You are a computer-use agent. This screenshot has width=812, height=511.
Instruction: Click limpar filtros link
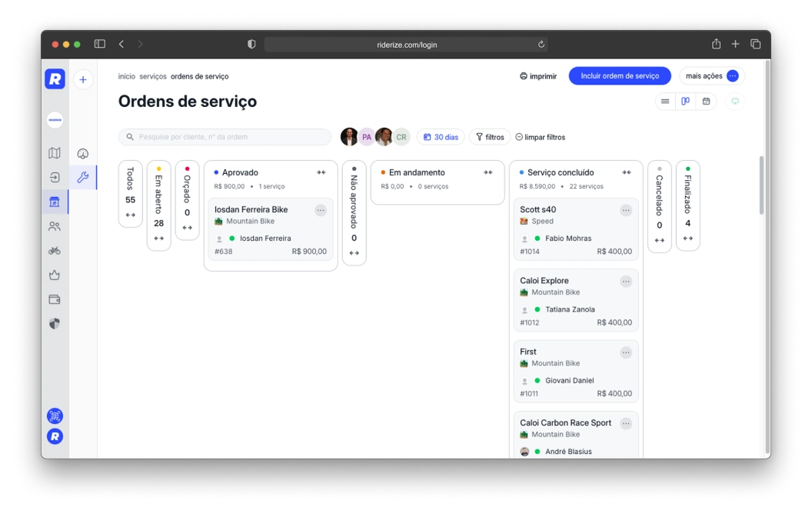[x=540, y=137]
